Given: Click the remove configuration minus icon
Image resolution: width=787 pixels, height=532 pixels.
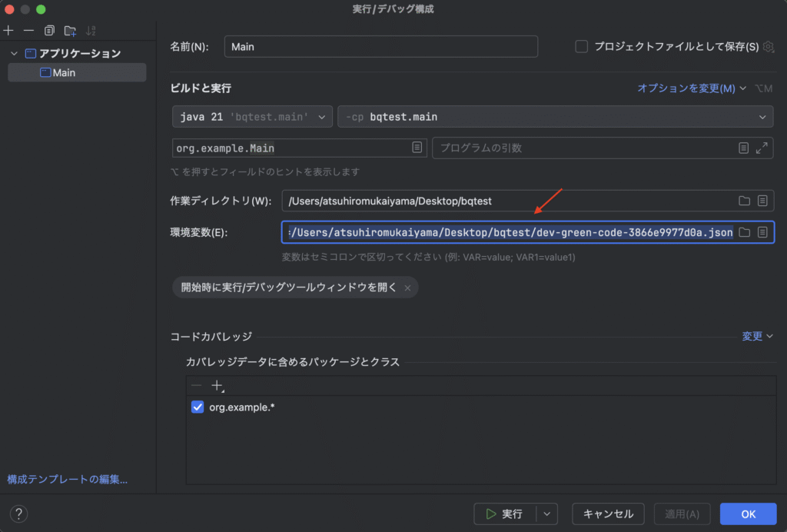Looking at the screenshot, I should [28, 31].
